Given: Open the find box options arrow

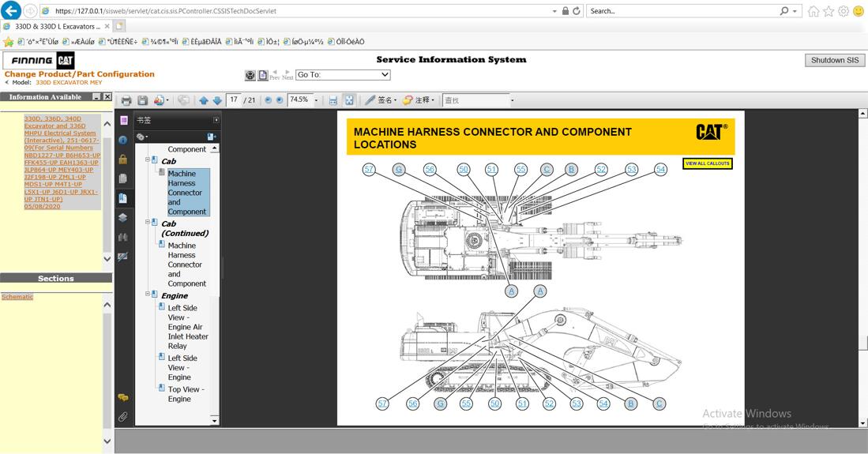Looking at the screenshot, I should [x=512, y=100].
